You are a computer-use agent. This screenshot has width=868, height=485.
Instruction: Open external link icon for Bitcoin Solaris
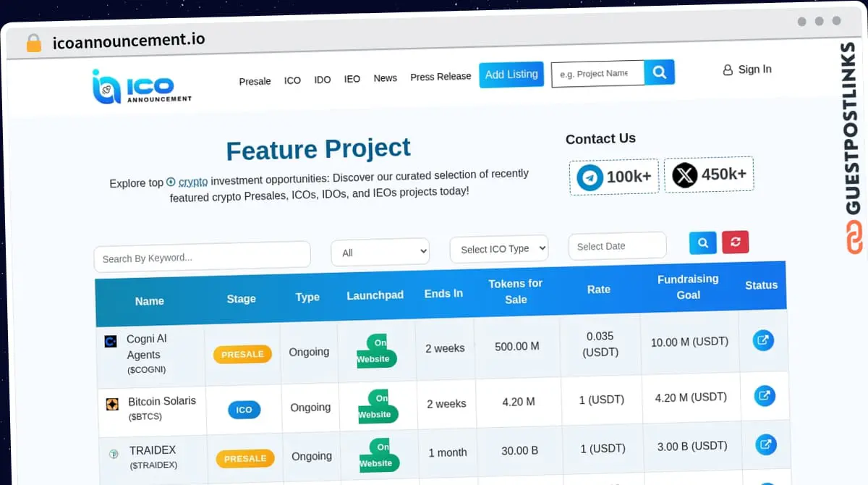click(765, 395)
